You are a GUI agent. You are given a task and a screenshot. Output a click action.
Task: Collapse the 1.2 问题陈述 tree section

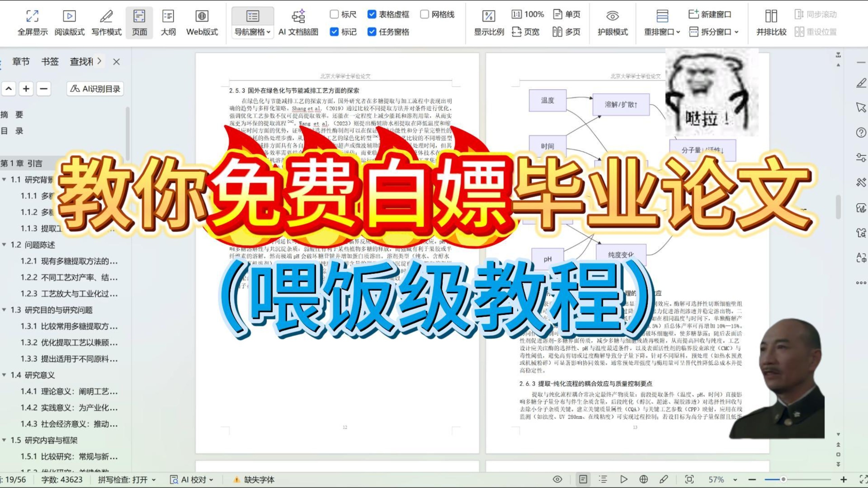click(4, 245)
